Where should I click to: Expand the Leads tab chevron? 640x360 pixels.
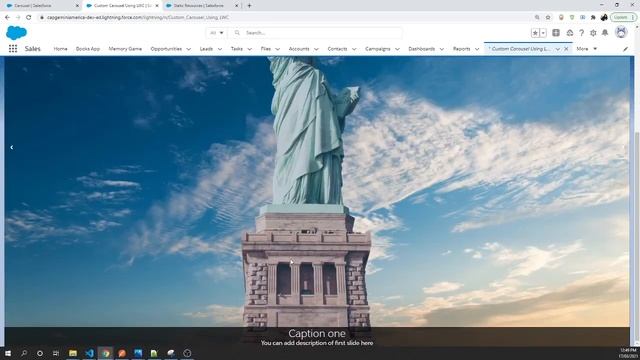220,49
